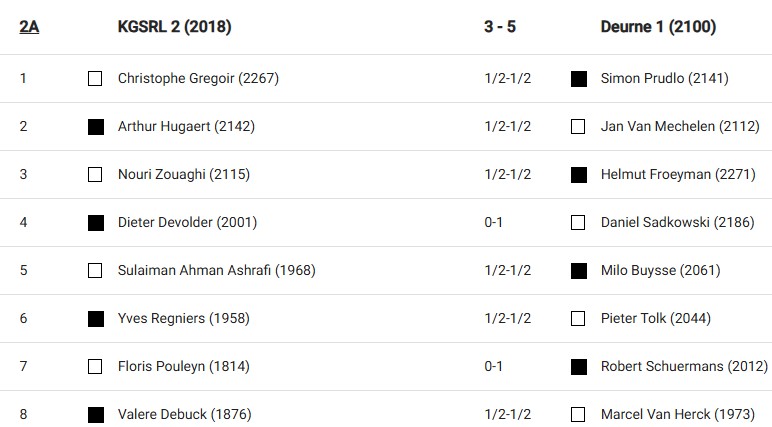The width and height of the screenshot is (772, 427).
Task: Click white piece icon beside Floris Pouleyn
Action: 95,367
